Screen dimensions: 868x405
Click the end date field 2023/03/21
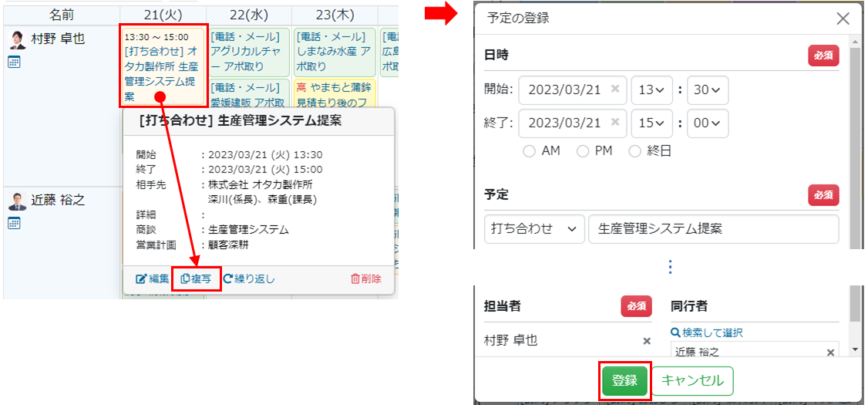click(x=573, y=123)
